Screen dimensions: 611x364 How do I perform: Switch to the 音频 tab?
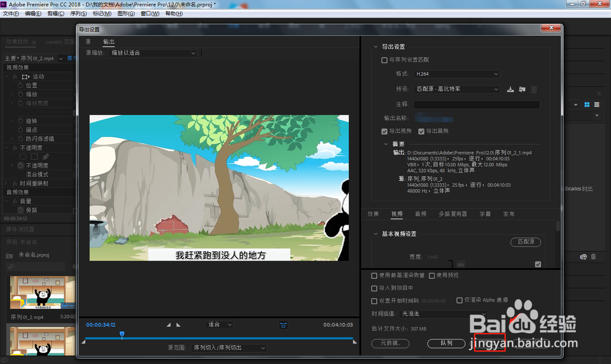[x=420, y=214]
